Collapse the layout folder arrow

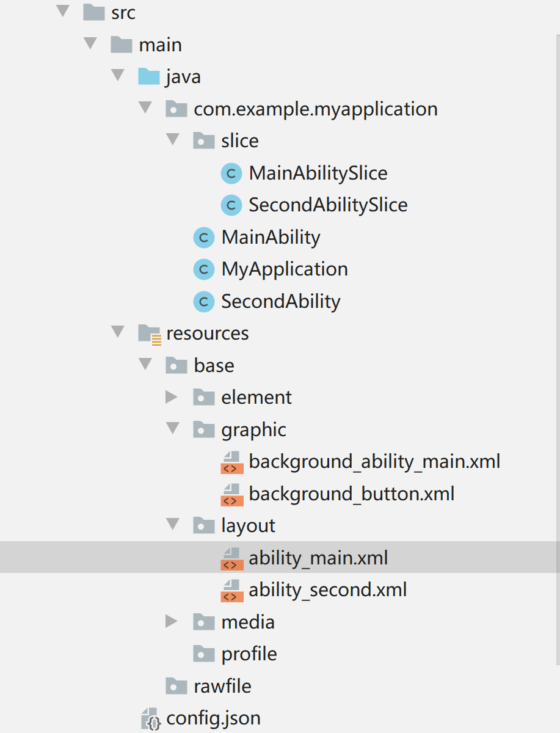[x=173, y=525]
